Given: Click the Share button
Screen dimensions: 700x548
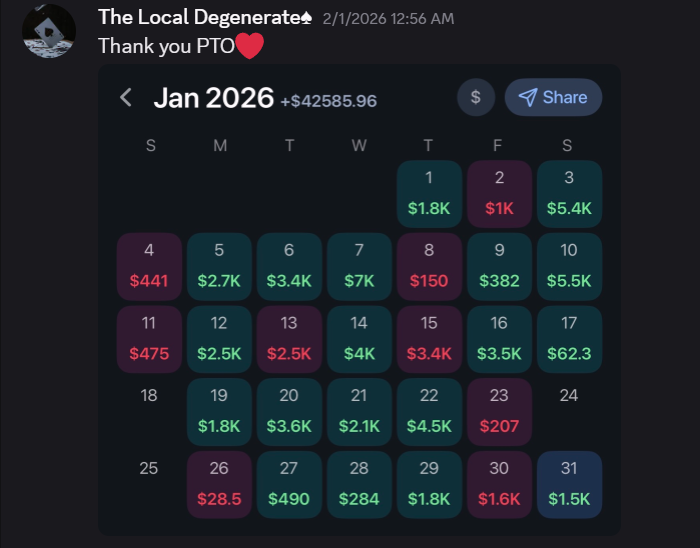Looking at the screenshot, I should [x=553, y=97].
